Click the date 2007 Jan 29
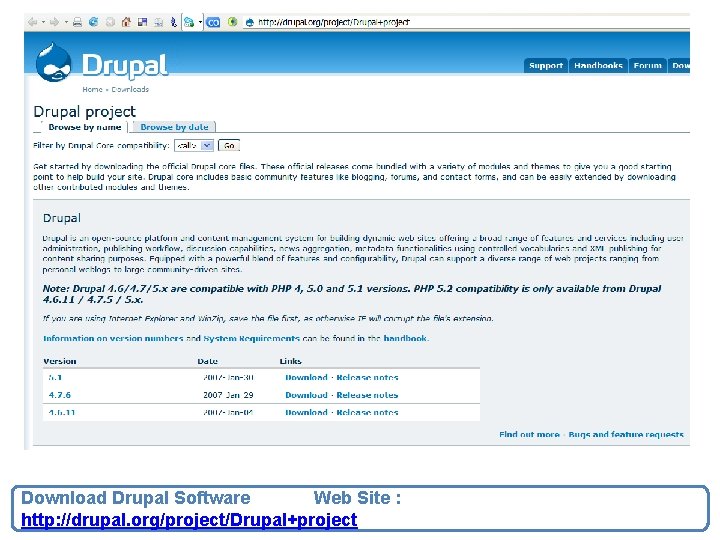This screenshot has width=720, height=540. point(228,395)
